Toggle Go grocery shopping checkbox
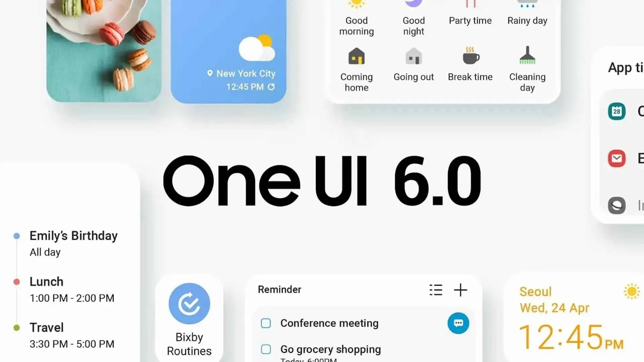The height and width of the screenshot is (362, 644). [x=266, y=350]
